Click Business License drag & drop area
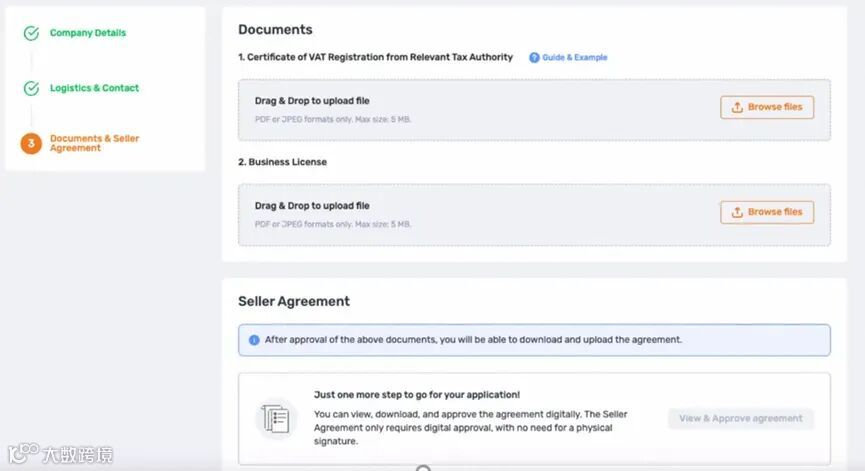865x471 pixels. [534, 215]
